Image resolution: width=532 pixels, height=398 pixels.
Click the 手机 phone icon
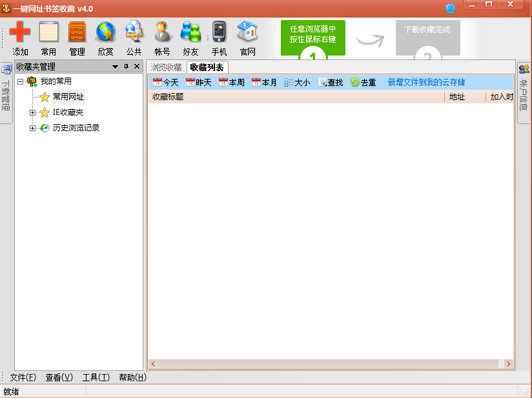pos(220,32)
